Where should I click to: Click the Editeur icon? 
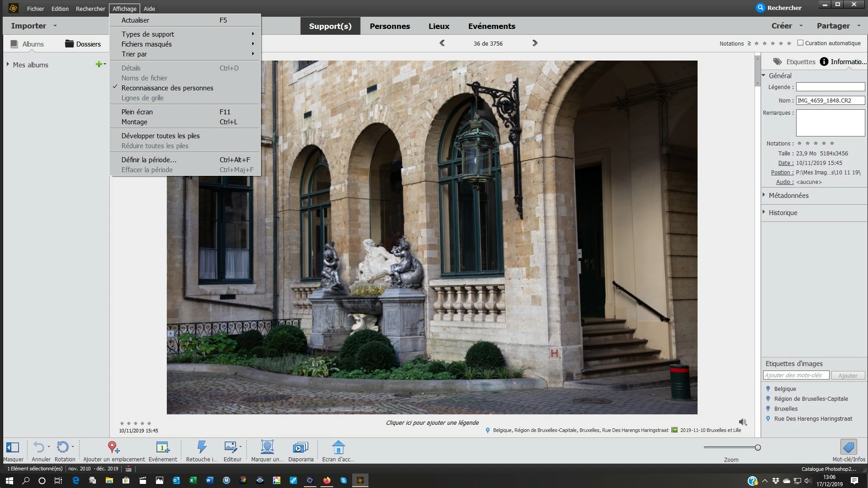point(231,447)
